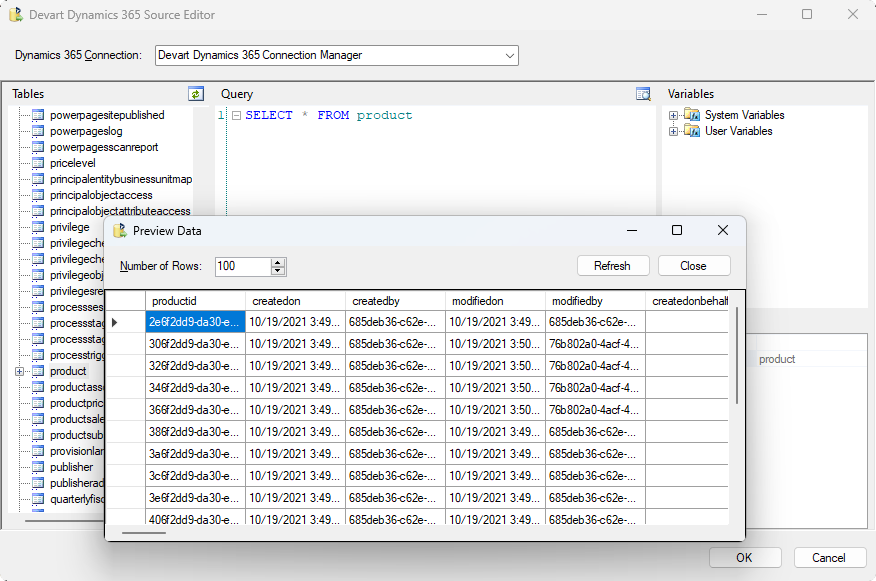Screen dimensions: 876x581
Task: Click the pricelevel table icon
Action: tap(38, 163)
